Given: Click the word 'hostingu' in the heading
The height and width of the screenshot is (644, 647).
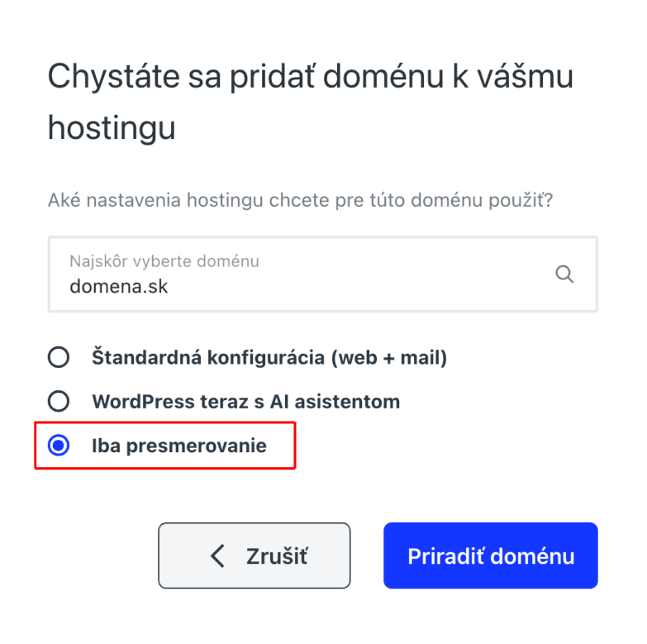Looking at the screenshot, I should click(112, 128).
